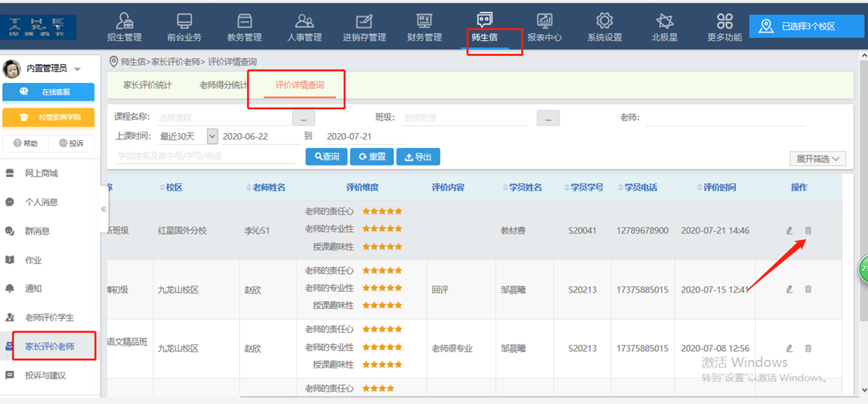Open 在线客服 chat

click(48, 92)
